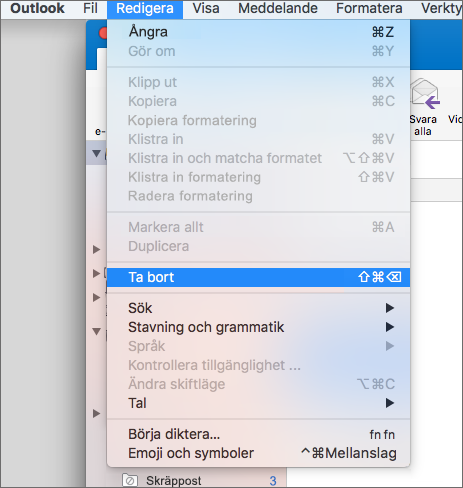Click the Skräppost unread count 3
The width and height of the screenshot is (463, 488).
coord(273,481)
